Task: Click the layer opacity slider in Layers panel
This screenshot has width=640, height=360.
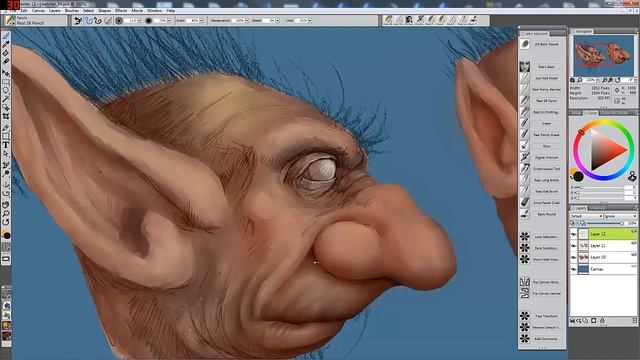Action: click(x=604, y=223)
